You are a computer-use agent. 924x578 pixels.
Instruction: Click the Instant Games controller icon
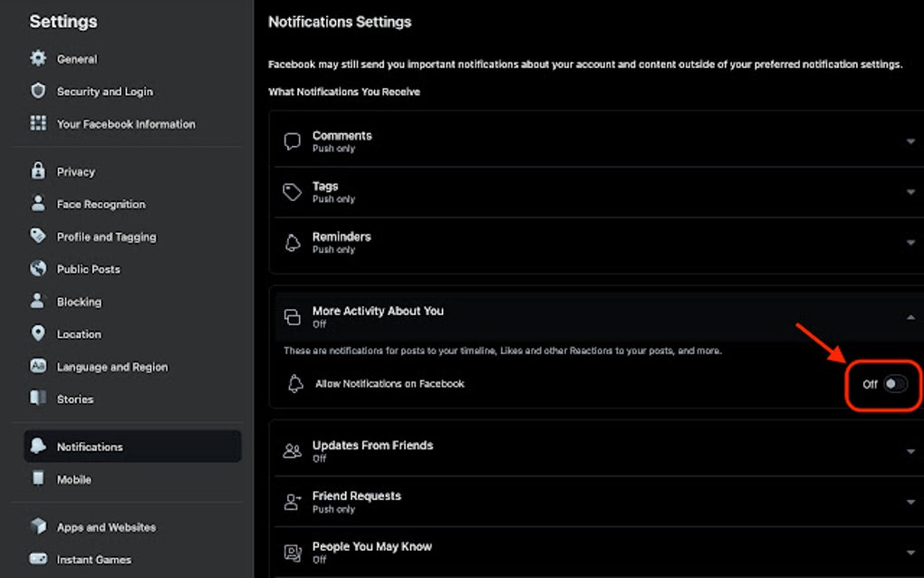(x=38, y=559)
